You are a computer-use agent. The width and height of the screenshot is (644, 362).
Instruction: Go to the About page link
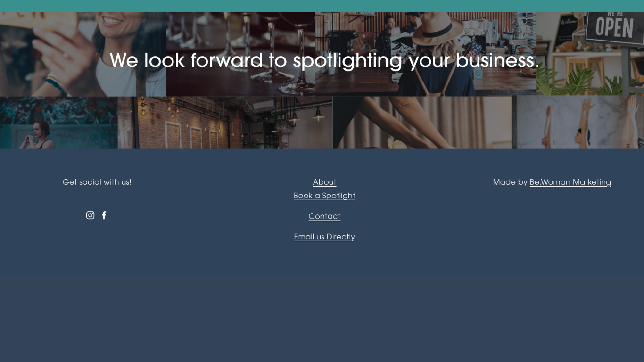click(x=324, y=182)
